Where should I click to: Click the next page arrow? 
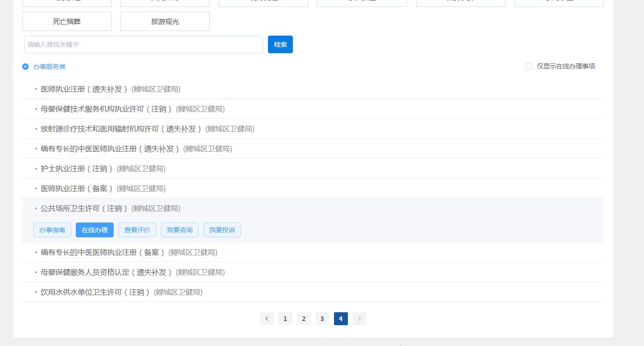[x=359, y=319]
